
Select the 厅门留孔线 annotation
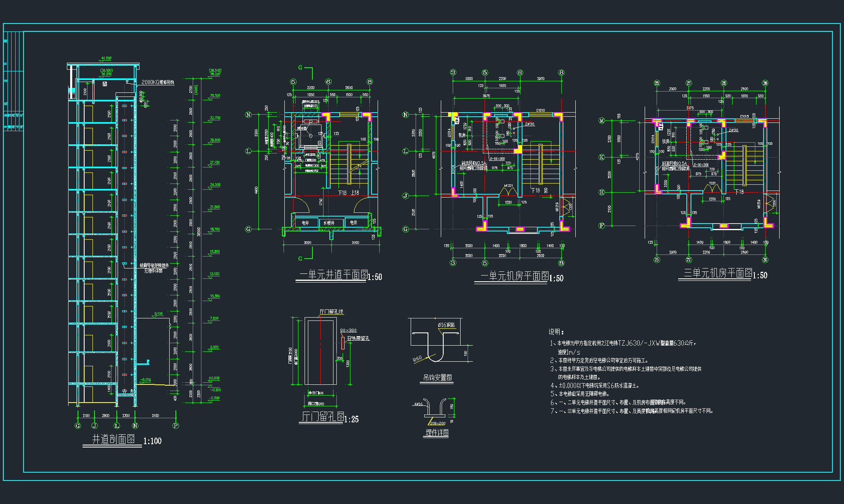point(331,311)
